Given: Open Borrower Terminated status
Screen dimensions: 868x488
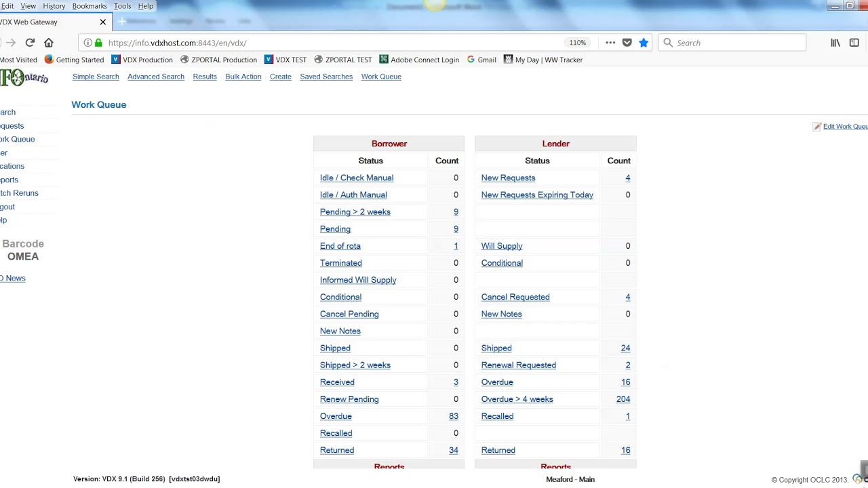Looking at the screenshot, I should [x=341, y=263].
